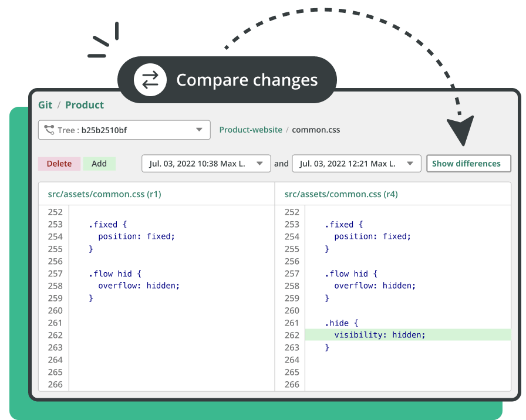Screen dimensions: 526x420
Task: Click the Git breadcrumb link
Action: pyautogui.click(x=45, y=105)
